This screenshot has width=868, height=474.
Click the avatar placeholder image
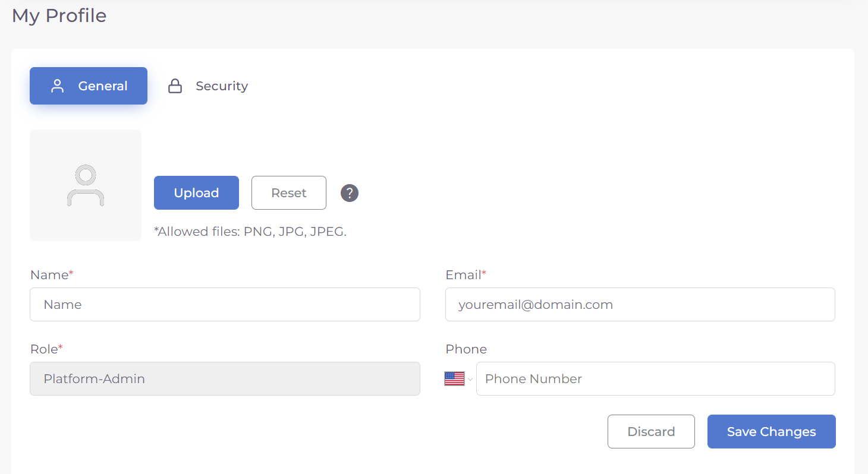point(86,185)
